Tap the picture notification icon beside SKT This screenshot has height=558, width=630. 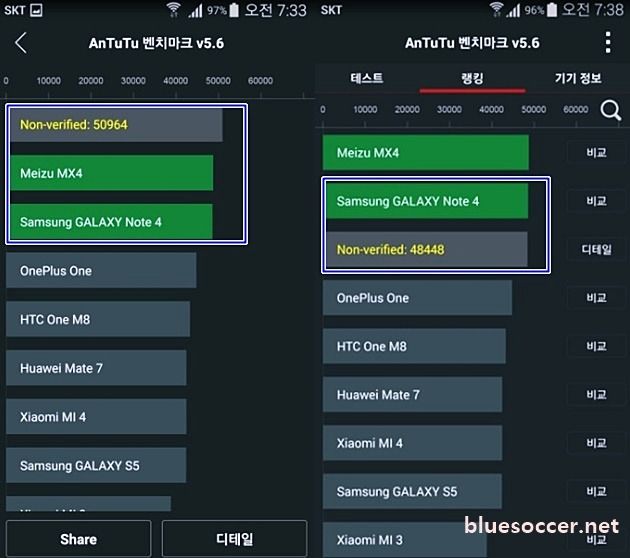(x=36, y=10)
